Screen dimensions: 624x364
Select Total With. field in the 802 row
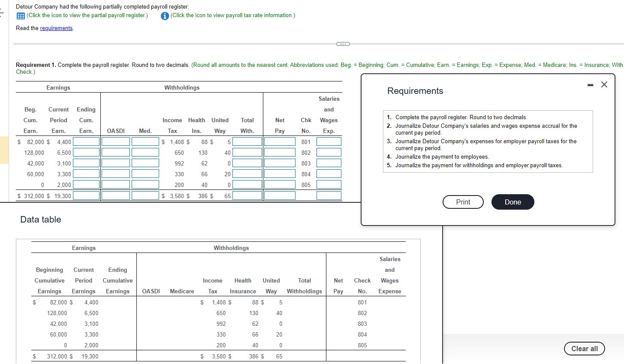tap(247, 152)
